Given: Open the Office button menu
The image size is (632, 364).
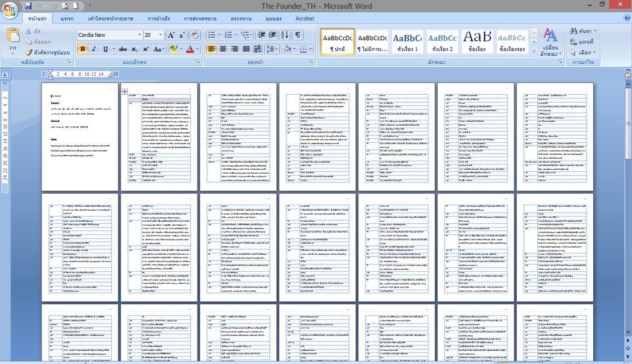Looking at the screenshot, I should click(x=10, y=10).
